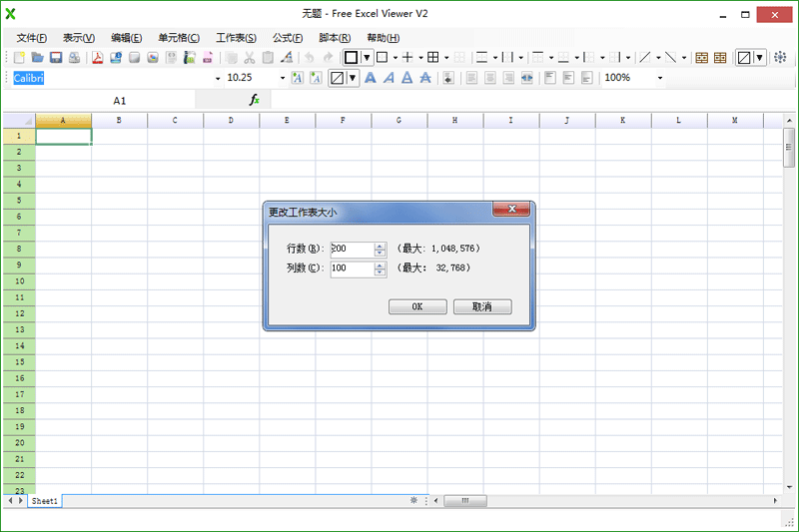This screenshot has width=799, height=532.
Task: Click OK in resize worksheet dialog
Action: pos(417,306)
